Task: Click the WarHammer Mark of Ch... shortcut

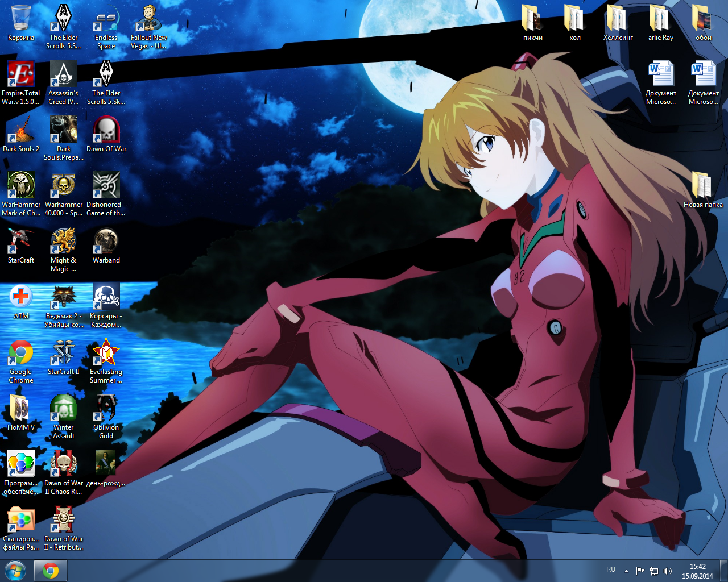Action: pos(21,194)
